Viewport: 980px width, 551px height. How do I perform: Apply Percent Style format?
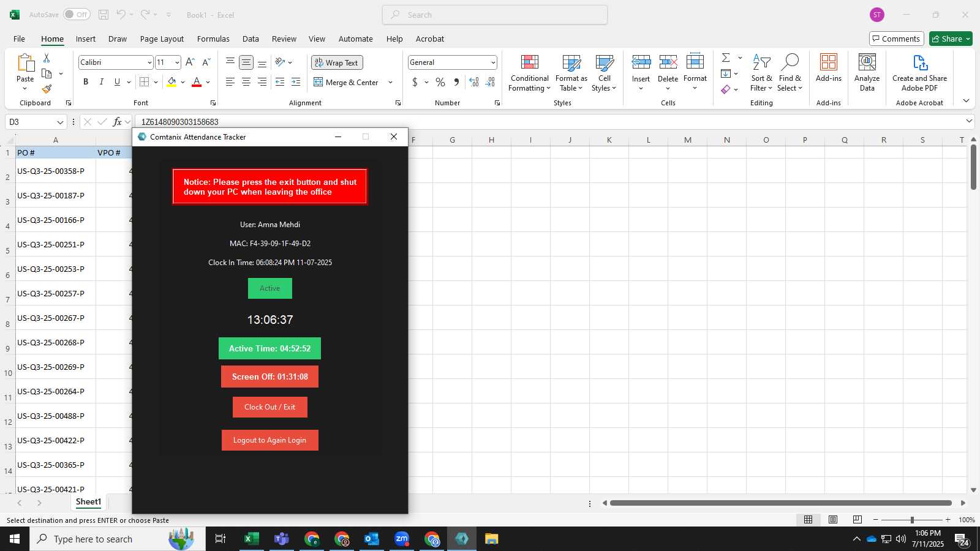(x=440, y=82)
